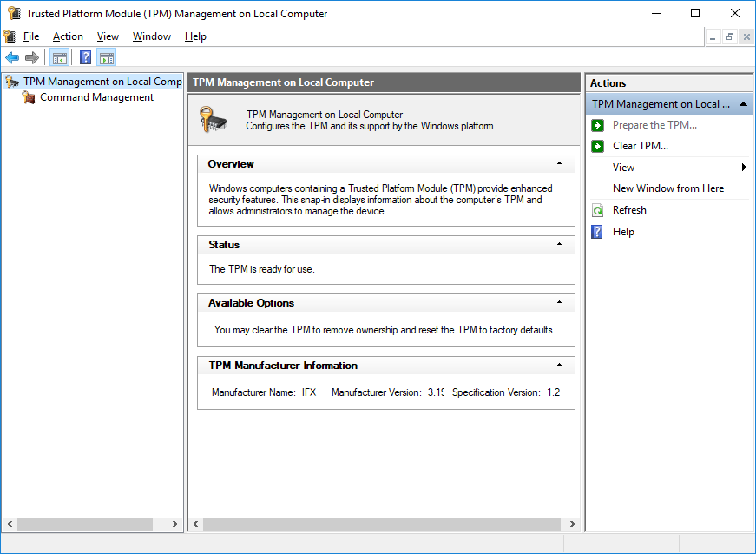Image resolution: width=756 pixels, height=554 pixels.
Task: Click the Refresh icon in Actions pane
Action: click(597, 210)
